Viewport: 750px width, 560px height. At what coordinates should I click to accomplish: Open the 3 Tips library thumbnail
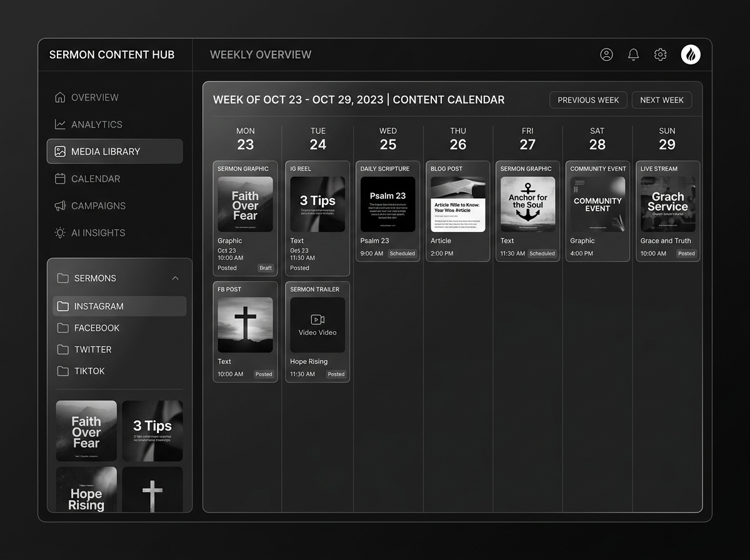pos(152,431)
